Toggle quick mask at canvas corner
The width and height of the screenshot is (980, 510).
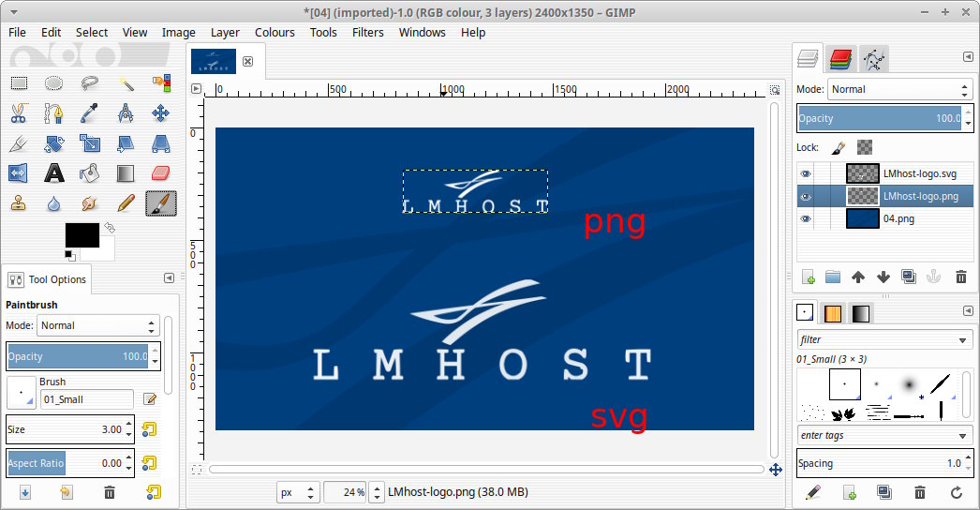[196, 470]
